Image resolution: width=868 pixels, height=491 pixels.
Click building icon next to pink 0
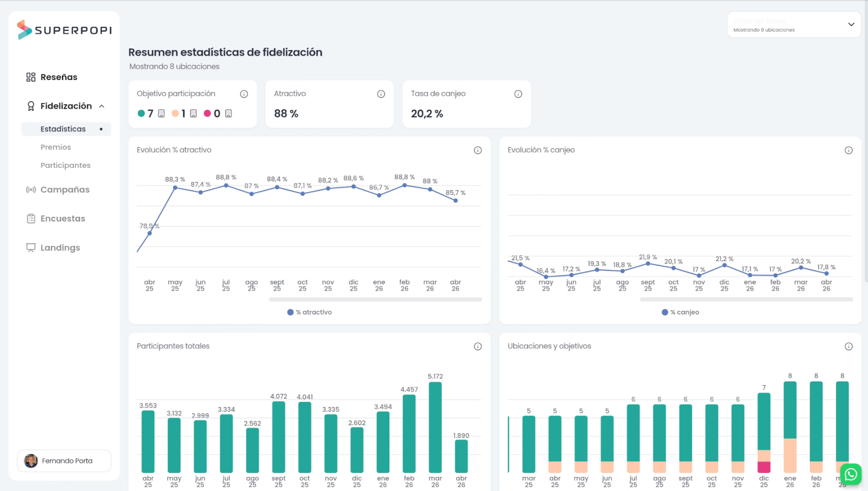(229, 114)
